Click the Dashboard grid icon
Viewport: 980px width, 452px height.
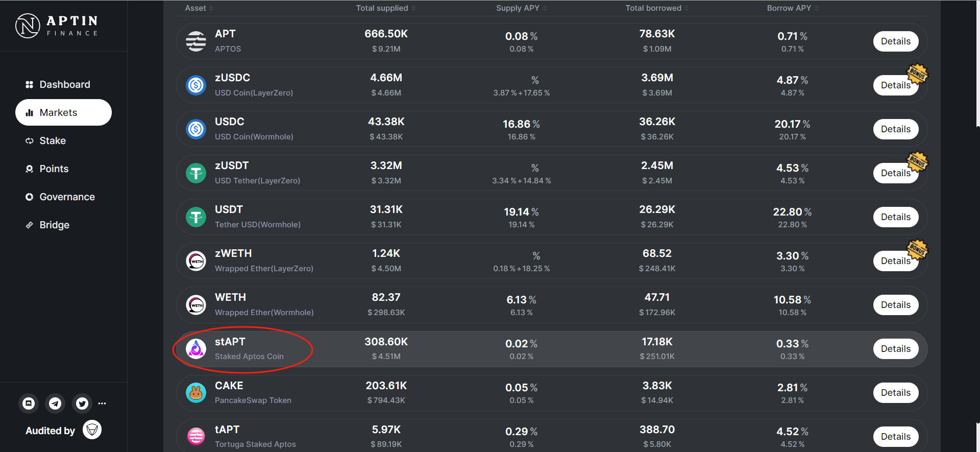coord(29,85)
